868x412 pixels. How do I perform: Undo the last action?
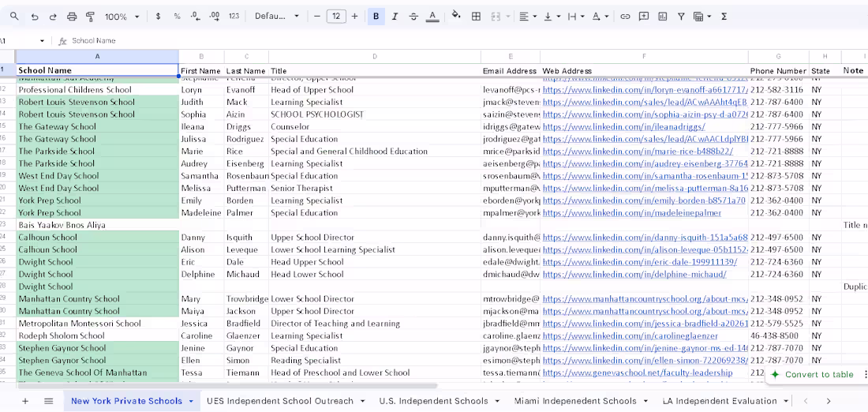35,17
